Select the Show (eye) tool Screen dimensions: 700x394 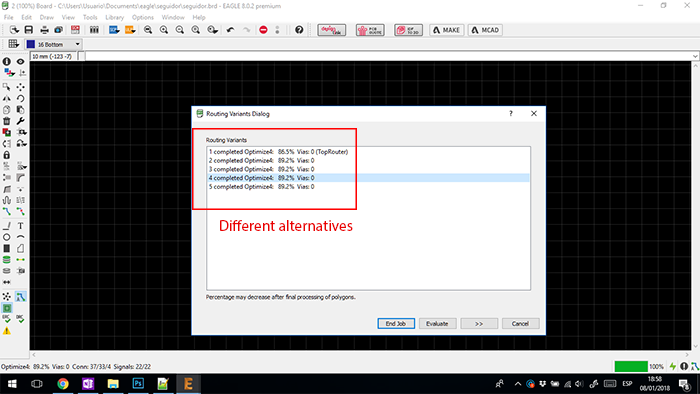[21, 62]
